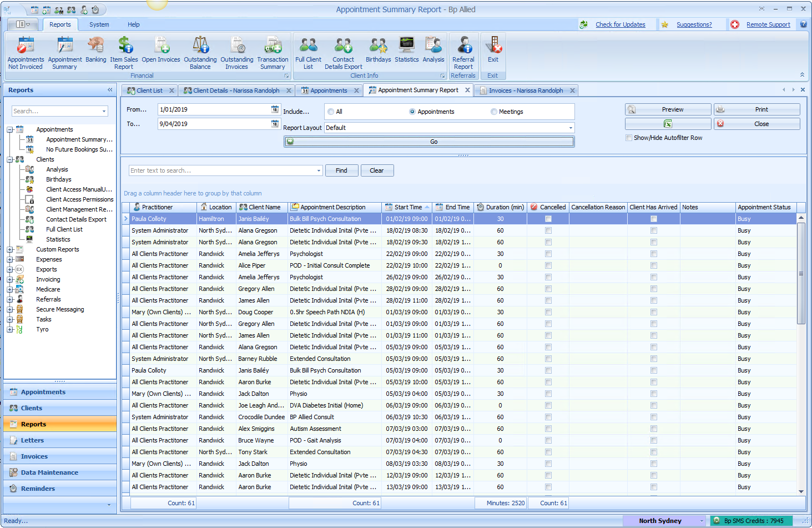
Task: Close the Invoices - Narissa Randolph tab
Action: pyautogui.click(x=572, y=90)
